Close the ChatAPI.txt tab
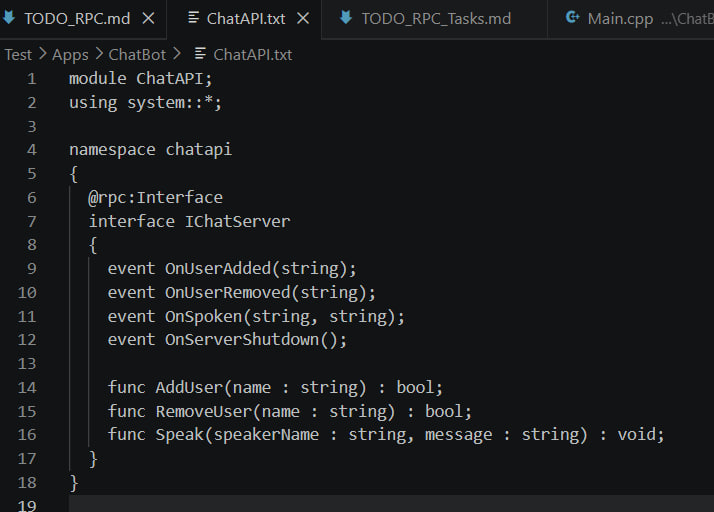 pyautogui.click(x=303, y=19)
